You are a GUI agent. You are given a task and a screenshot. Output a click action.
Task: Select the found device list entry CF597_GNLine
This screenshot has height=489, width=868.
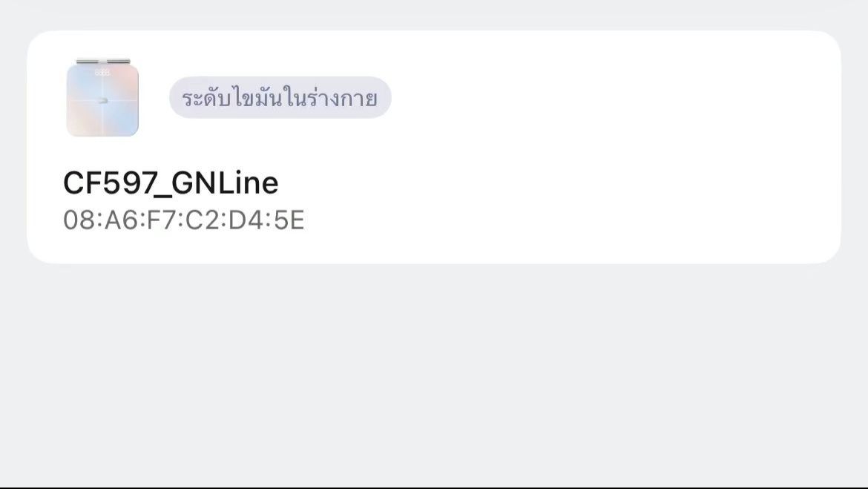[x=433, y=147]
